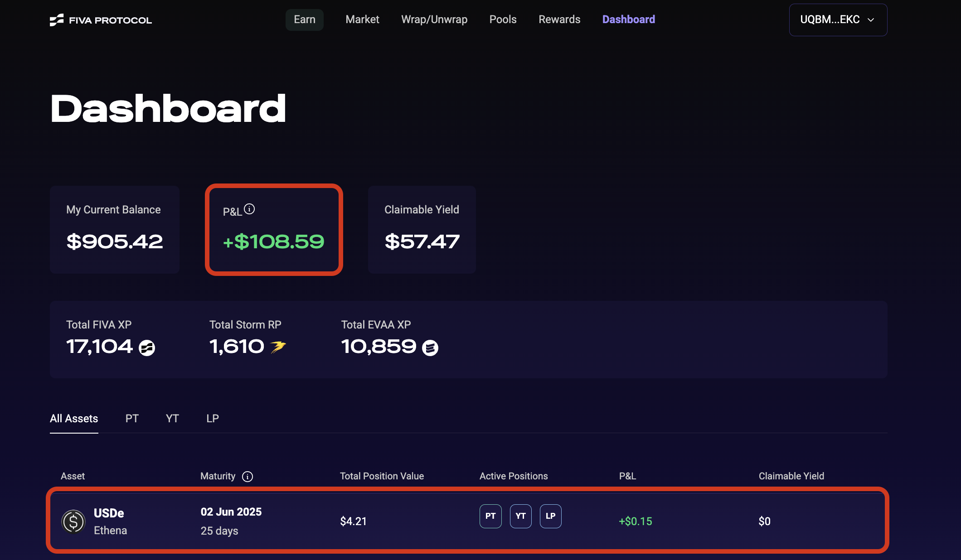Open the Pools page
961x560 pixels.
click(x=503, y=19)
